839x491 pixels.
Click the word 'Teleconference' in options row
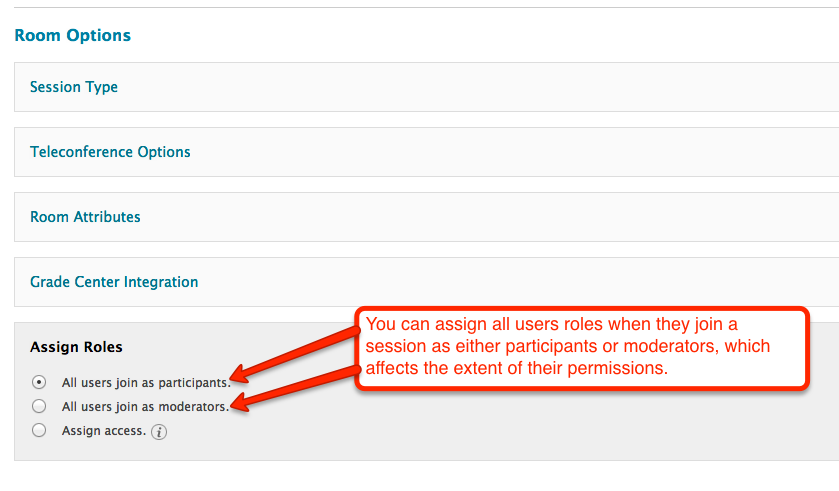[x=82, y=152]
